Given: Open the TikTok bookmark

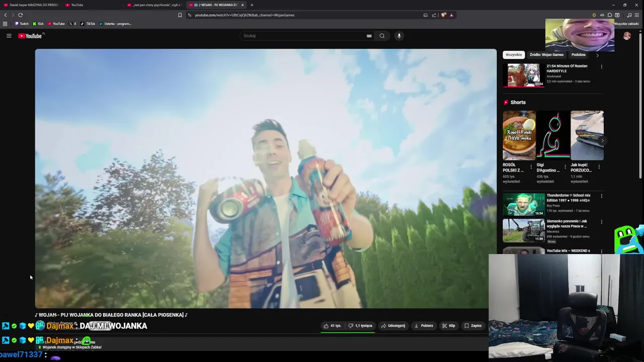Looking at the screenshot, I should click(x=88, y=24).
